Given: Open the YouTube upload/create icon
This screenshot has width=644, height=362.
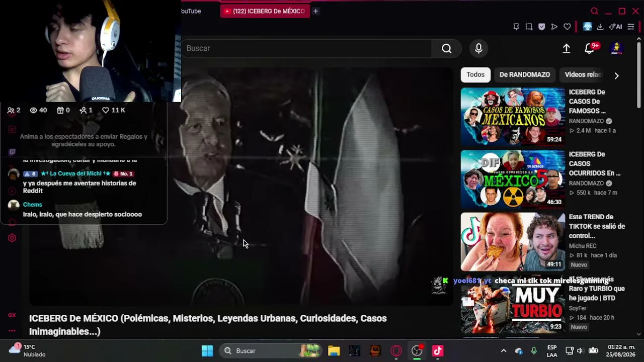Looking at the screenshot, I should [x=567, y=48].
